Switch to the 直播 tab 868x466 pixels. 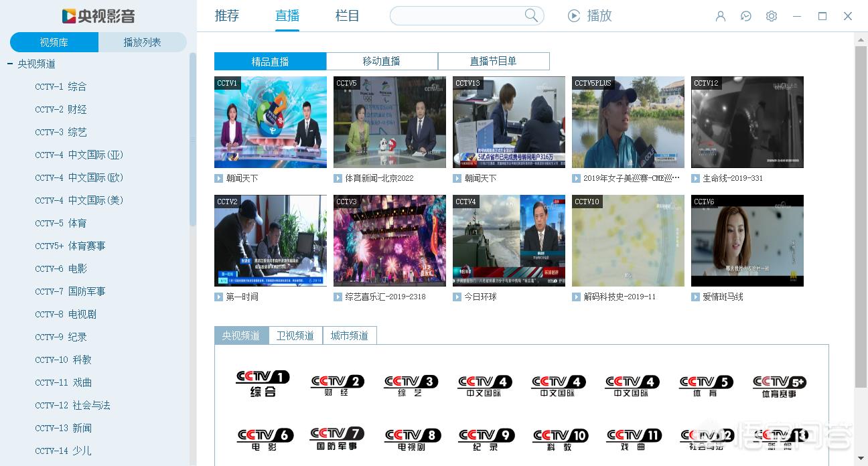(287, 15)
